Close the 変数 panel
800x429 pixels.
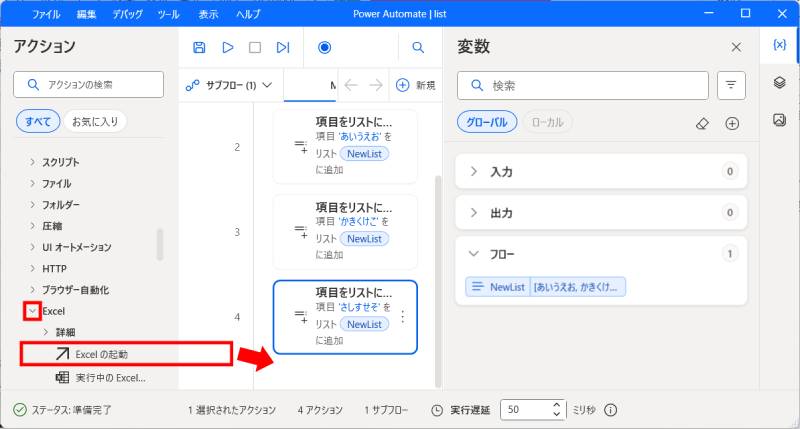(736, 47)
